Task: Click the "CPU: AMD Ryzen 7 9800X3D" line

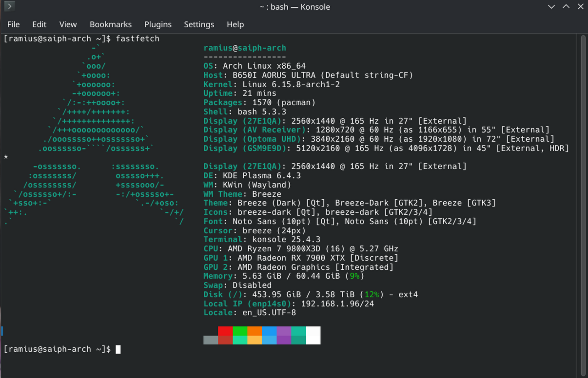Action: tap(301, 248)
